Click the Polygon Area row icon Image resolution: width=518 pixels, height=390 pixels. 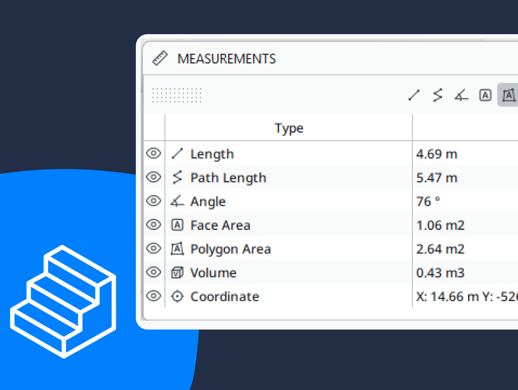177,249
